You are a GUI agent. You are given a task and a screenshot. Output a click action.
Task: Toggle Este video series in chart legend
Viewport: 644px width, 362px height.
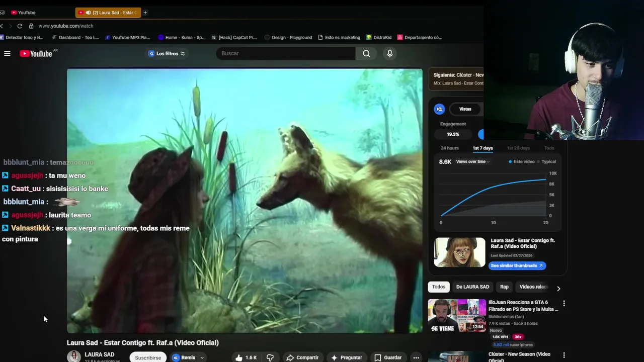coord(521,162)
